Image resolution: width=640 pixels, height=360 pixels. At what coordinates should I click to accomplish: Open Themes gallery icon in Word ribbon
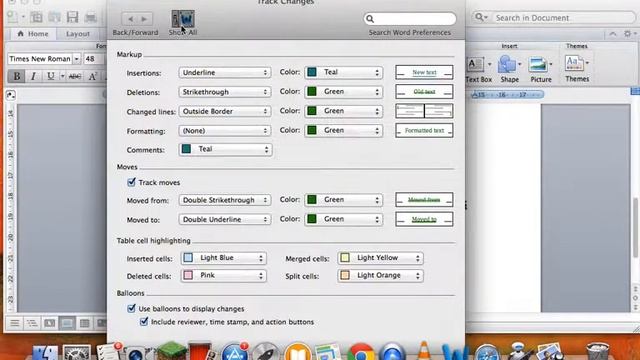coord(574,64)
